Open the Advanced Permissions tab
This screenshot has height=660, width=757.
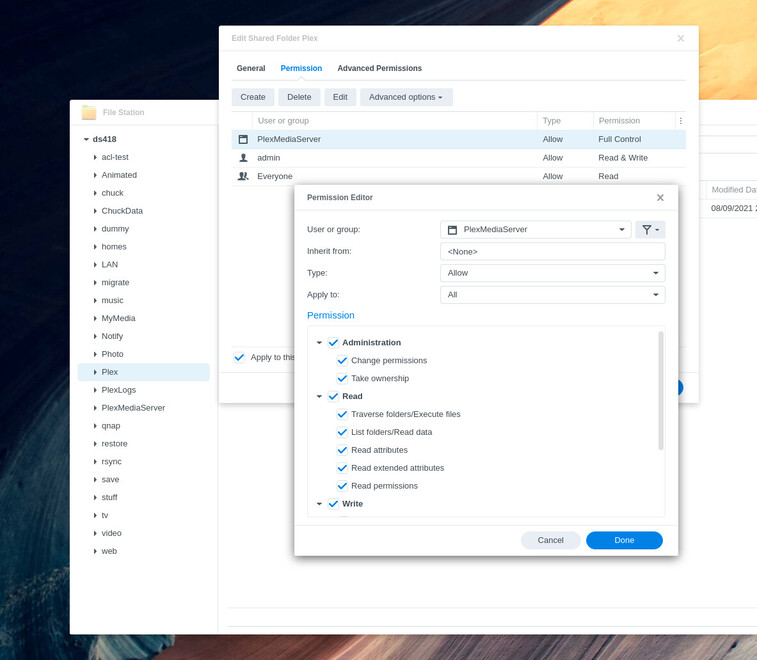(379, 68)
